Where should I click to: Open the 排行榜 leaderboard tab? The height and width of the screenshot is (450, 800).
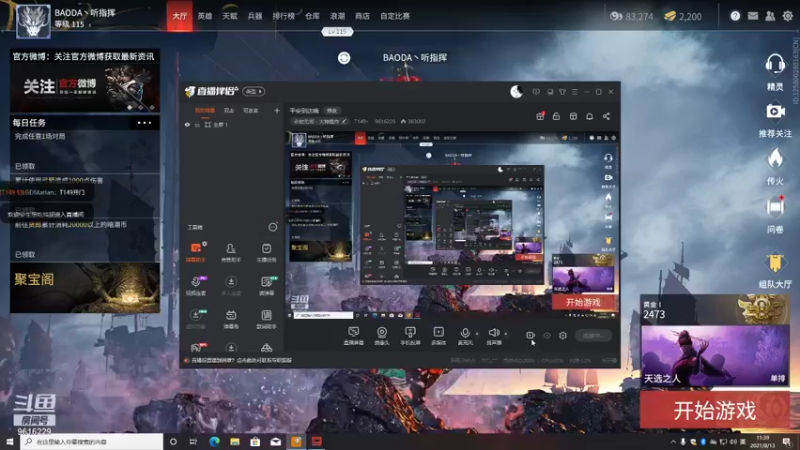coord(284,16)
